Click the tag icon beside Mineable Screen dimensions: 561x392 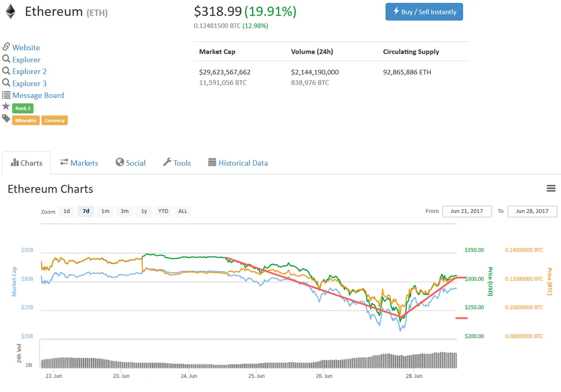tap(6, 118)
